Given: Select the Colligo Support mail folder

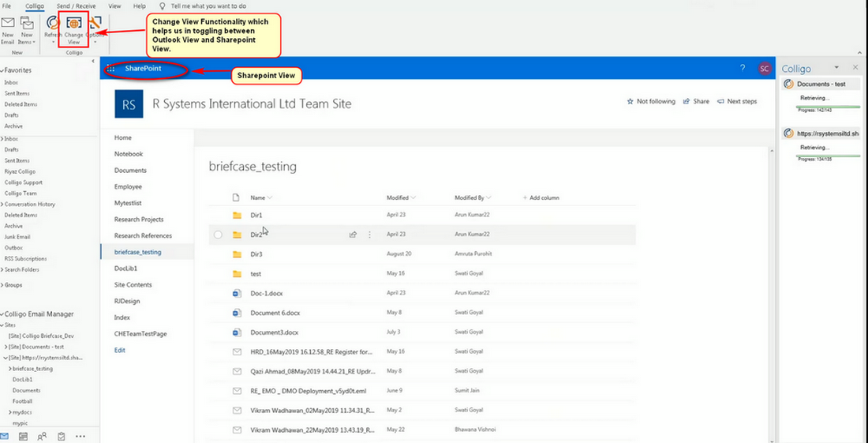Looking at the screenshot, I should tap(23, 182).
